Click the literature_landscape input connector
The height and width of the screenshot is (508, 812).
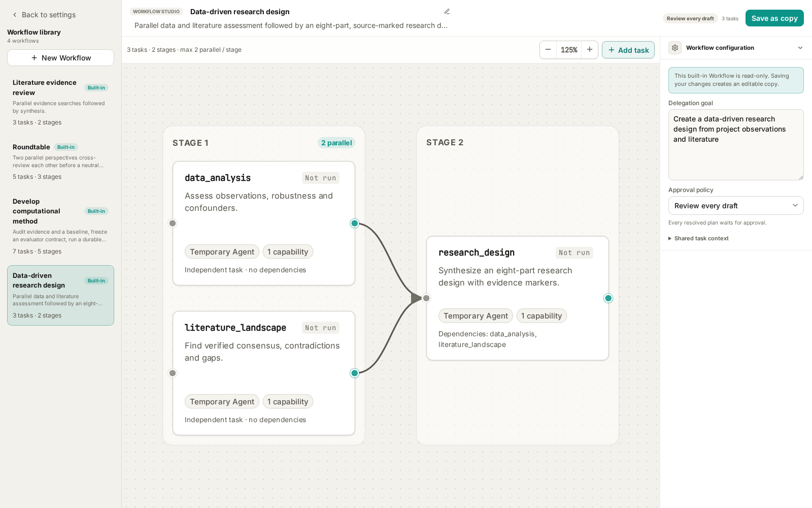click(x=173, y=373)
